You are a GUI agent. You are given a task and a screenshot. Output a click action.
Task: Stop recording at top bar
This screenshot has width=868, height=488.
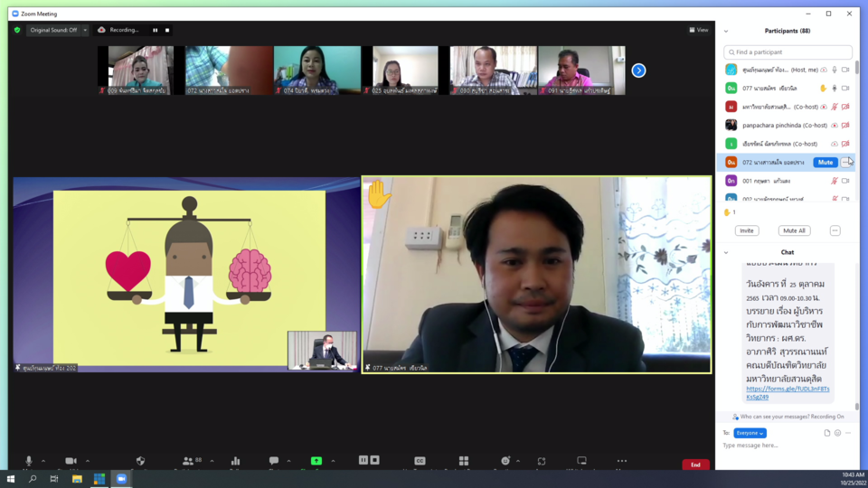(166, 30)
